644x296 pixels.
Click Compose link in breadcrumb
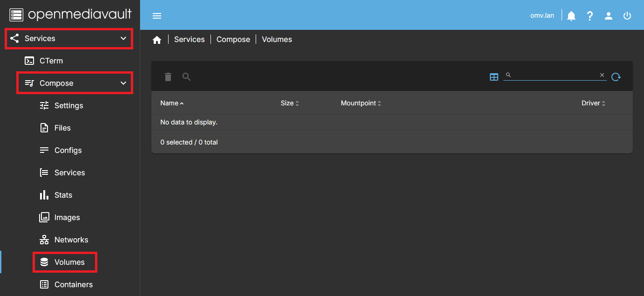pos(233,40)
